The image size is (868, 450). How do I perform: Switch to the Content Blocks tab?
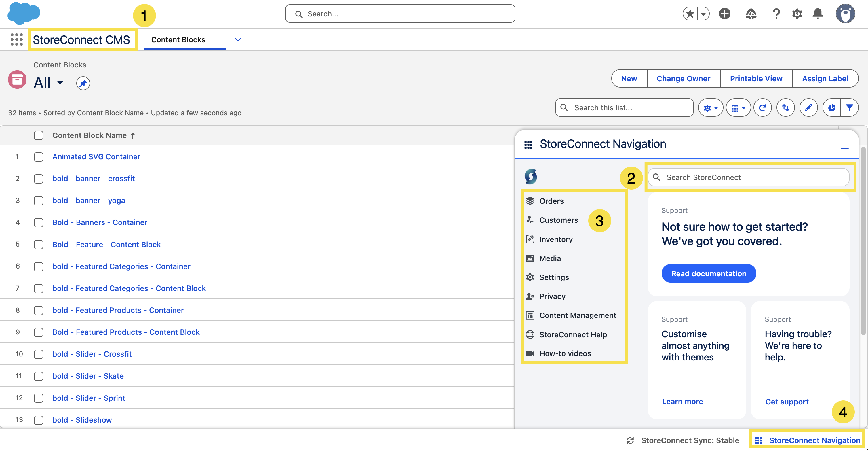[x=178, y=39]
